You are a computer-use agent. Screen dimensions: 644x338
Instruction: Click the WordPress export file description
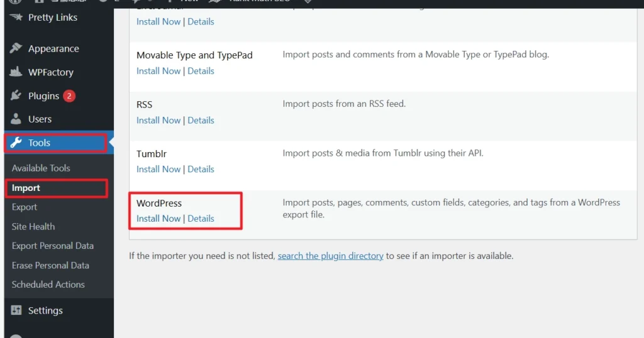point(452,209)
